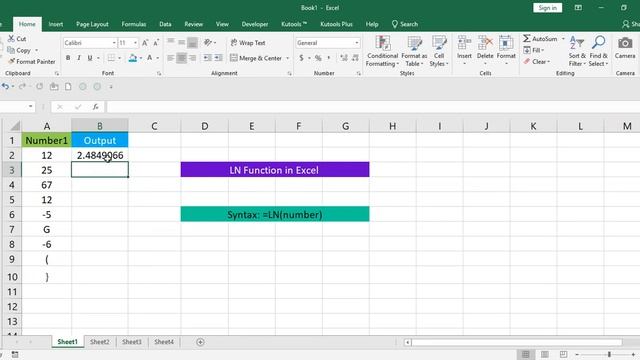Viewport: 640px width, 360px height.
Task: Select the Select All corner triangle
Action: pyautogui.click(x=14, y=126)
